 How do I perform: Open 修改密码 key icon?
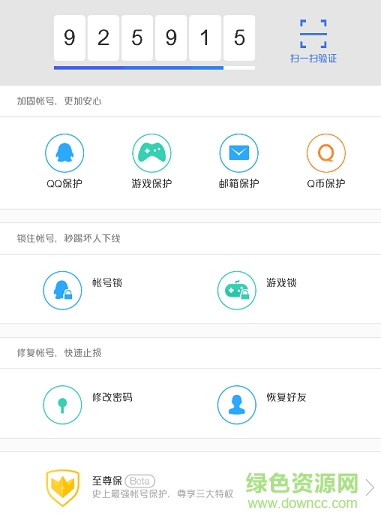62,405
